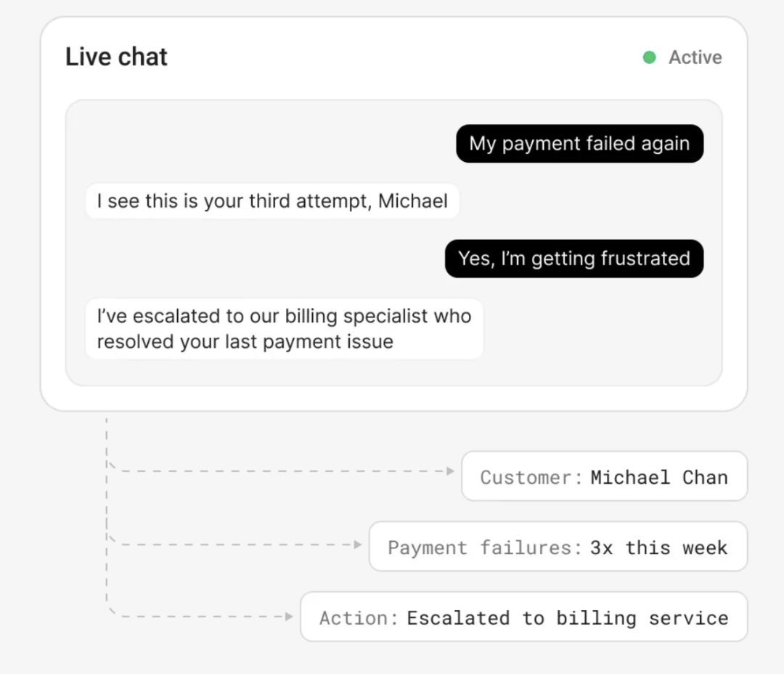
Task: Open the escalated-to-billing-specialist reply bubble
Action: tap(284, 328)
